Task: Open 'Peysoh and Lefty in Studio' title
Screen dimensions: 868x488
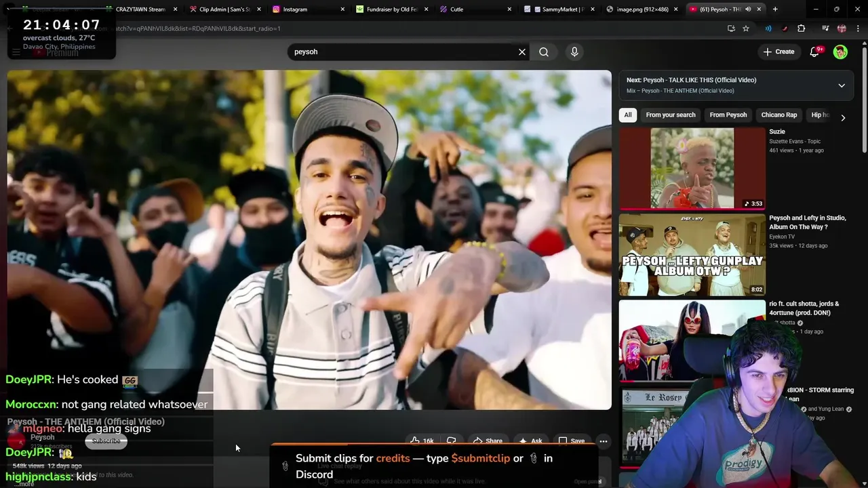Action: (x=807, y=222)
